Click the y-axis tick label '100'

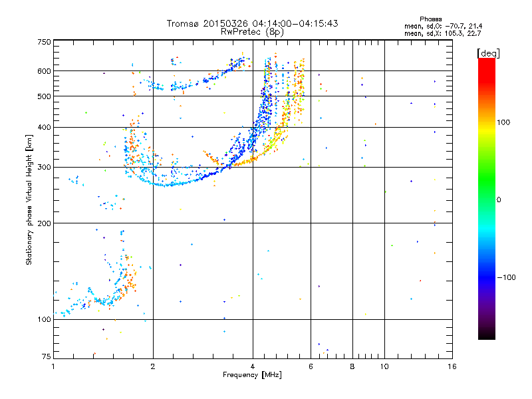(x=44, y=320)
